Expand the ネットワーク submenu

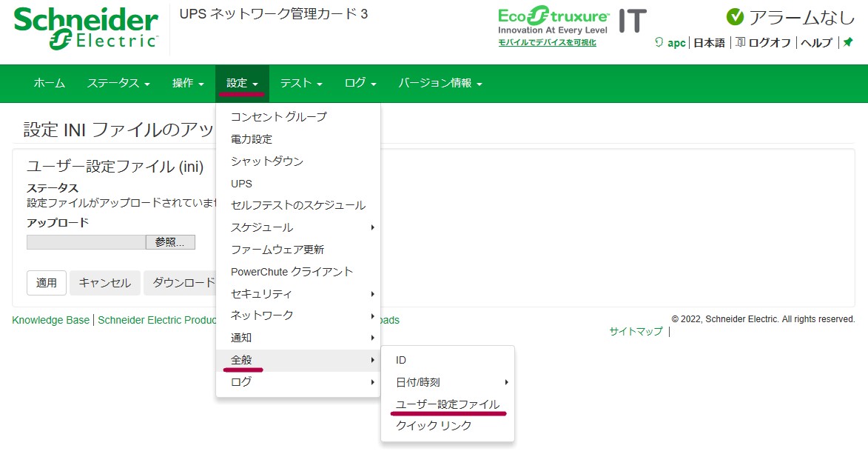[297, 316]
